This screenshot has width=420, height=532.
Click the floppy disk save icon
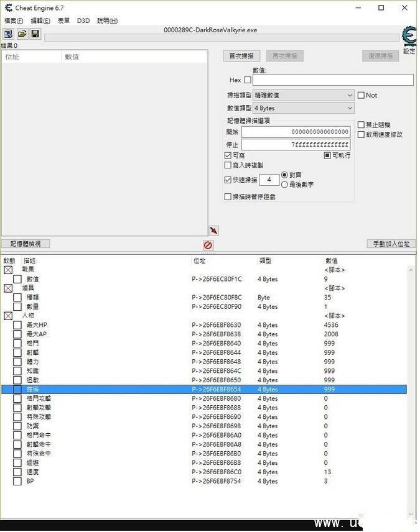35,34
